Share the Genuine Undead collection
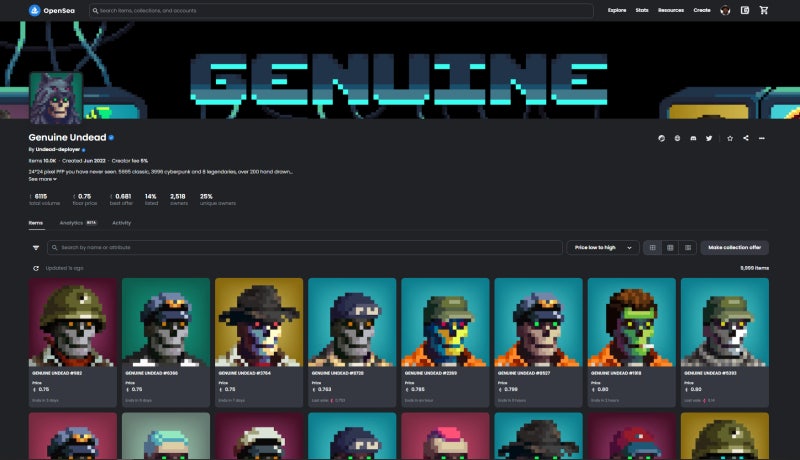This screenshot has height=460, width=800. [746, 138]
